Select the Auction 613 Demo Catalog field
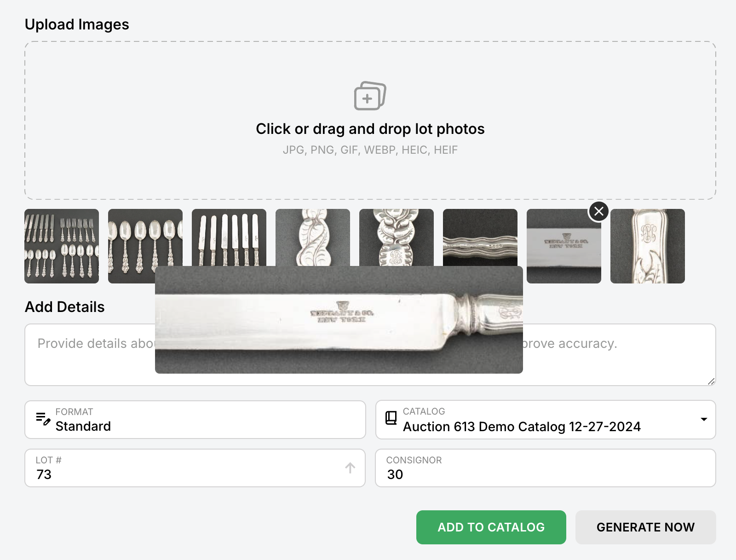 522,426
